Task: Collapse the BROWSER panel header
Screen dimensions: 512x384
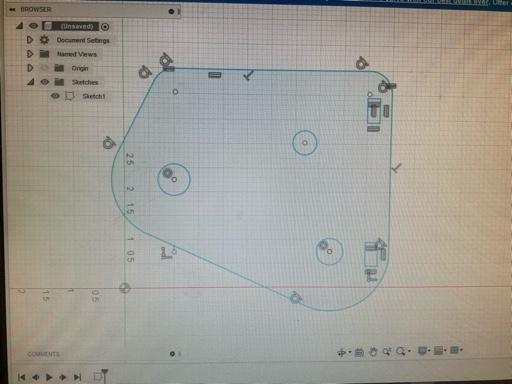Action: coord(12,10)
